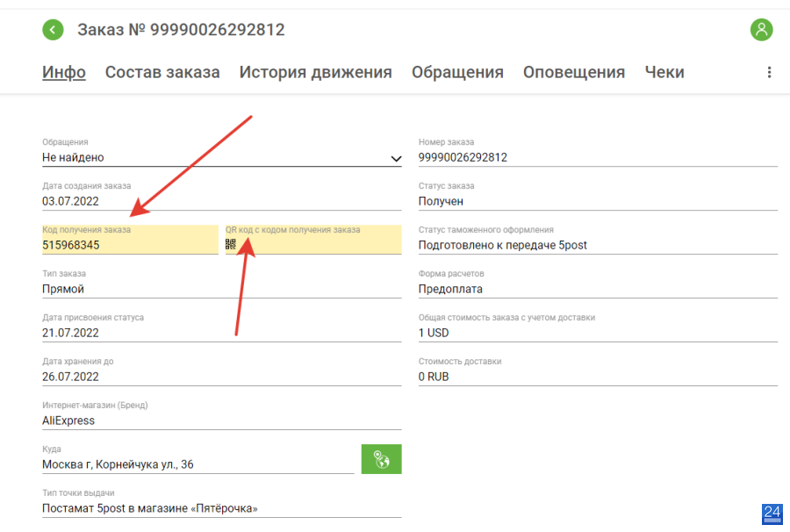The image size is (790, 532).
Task: Click the Статус заказа field showing Получен
Action: point(598,196)
